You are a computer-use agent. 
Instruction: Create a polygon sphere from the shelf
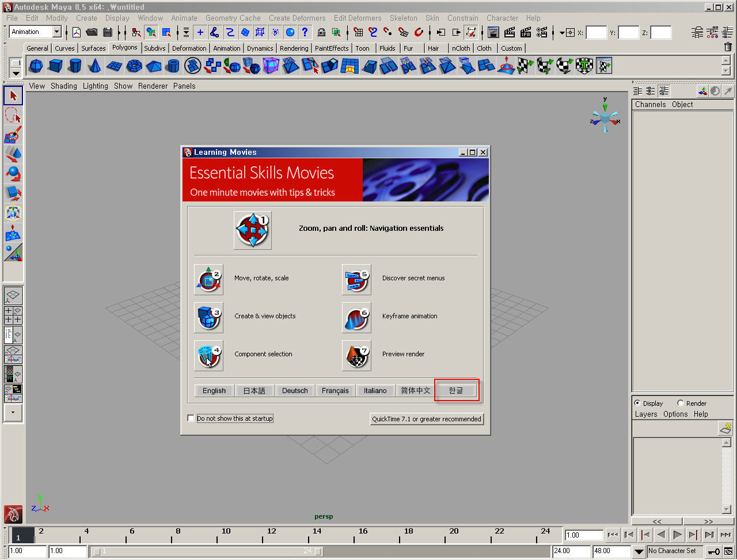(36, 66)
